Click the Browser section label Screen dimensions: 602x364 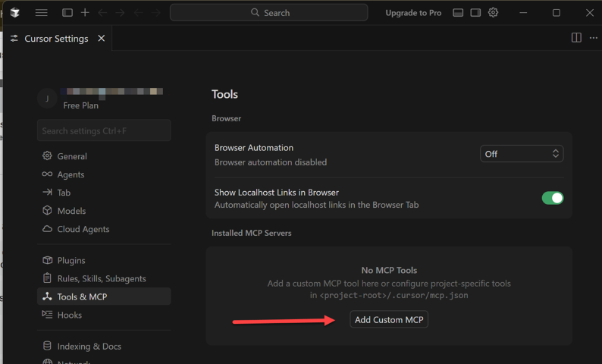tap(226, 118)
